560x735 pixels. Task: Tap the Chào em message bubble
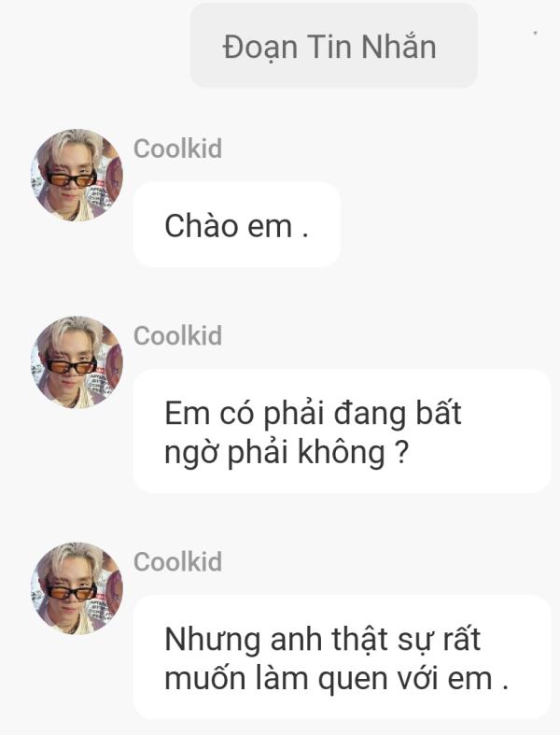coord(237,224)
